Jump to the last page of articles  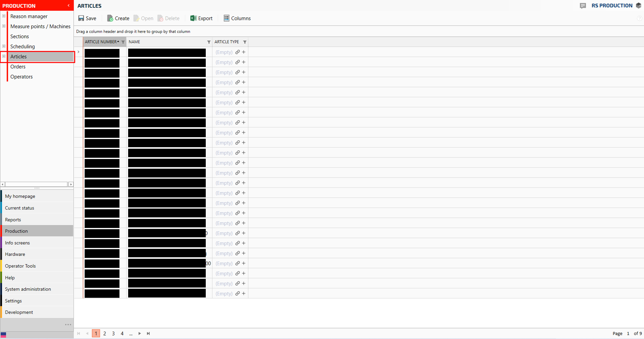click(x=148, y=334)
